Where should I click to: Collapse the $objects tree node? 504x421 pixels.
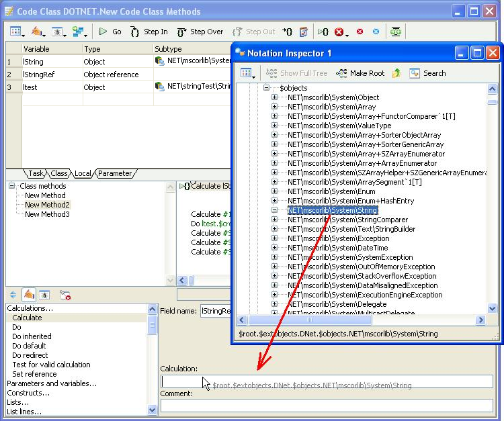266,88
